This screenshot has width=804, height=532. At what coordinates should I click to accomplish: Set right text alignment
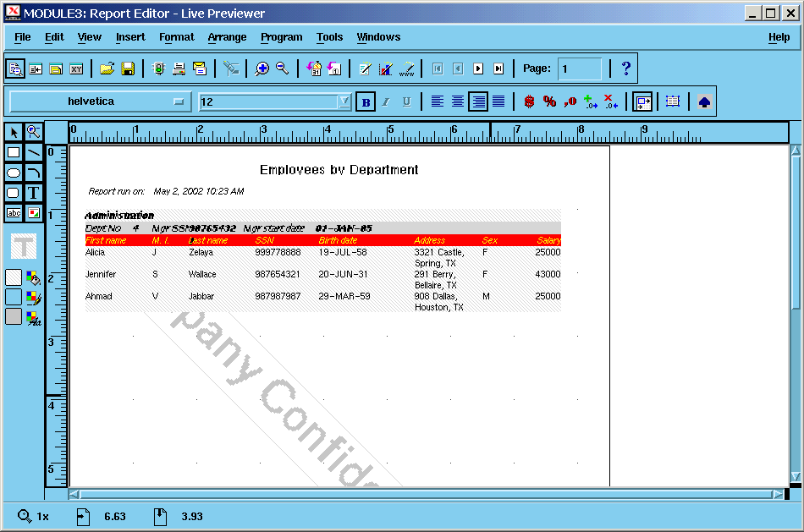tap(478, 101)
